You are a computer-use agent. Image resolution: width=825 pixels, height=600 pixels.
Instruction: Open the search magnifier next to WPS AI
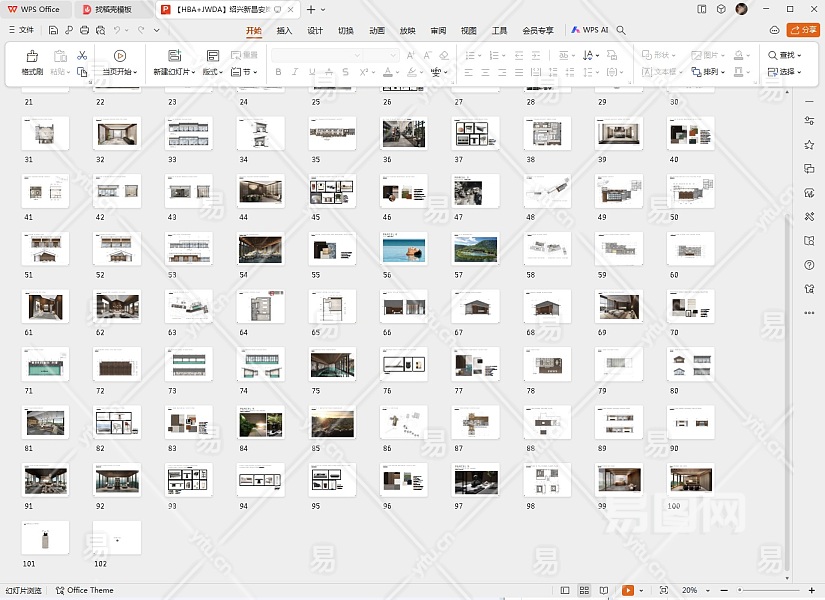pos(621,31)
